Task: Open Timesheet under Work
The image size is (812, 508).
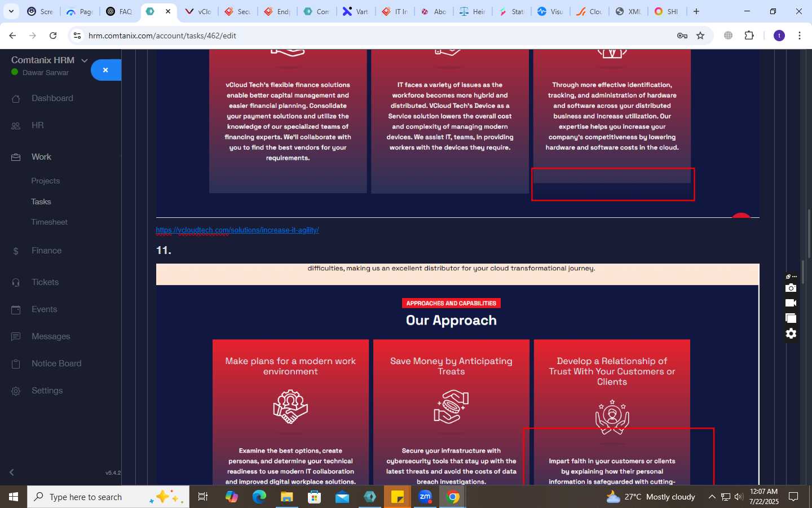Action: pyautogui.click(x=50, y=222)
